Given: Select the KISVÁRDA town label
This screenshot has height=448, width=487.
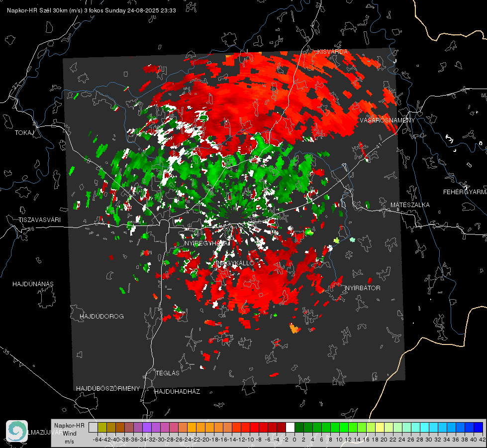Looking at the screenshot, I should click(x=332, y=52).
